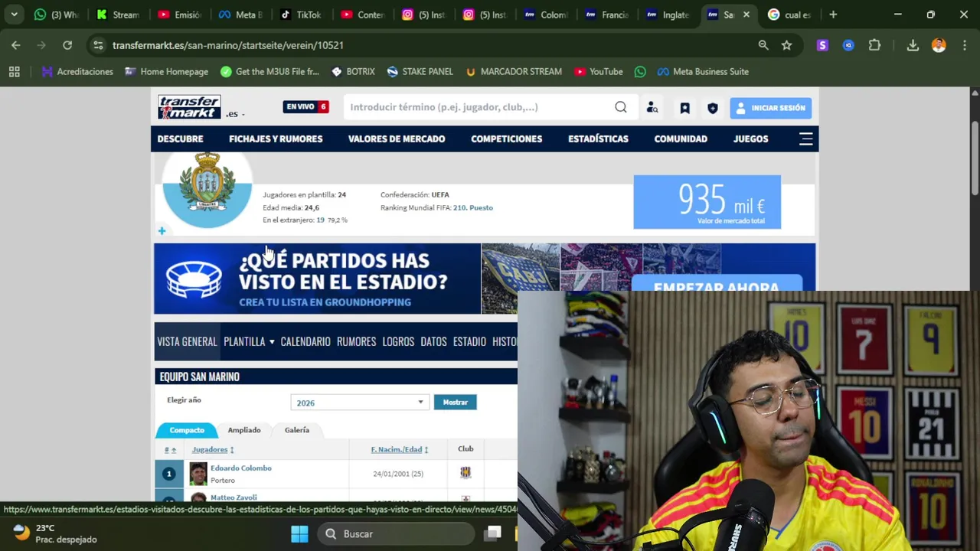Open the ESTADÍSTICAS menu
Image resolution: width=980 pixels, height=551 pixels.
598,139
